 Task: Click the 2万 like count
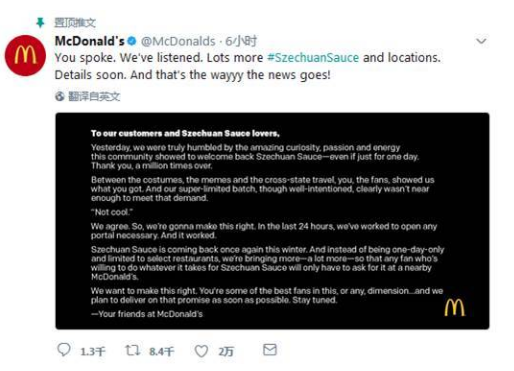[226, 351]
